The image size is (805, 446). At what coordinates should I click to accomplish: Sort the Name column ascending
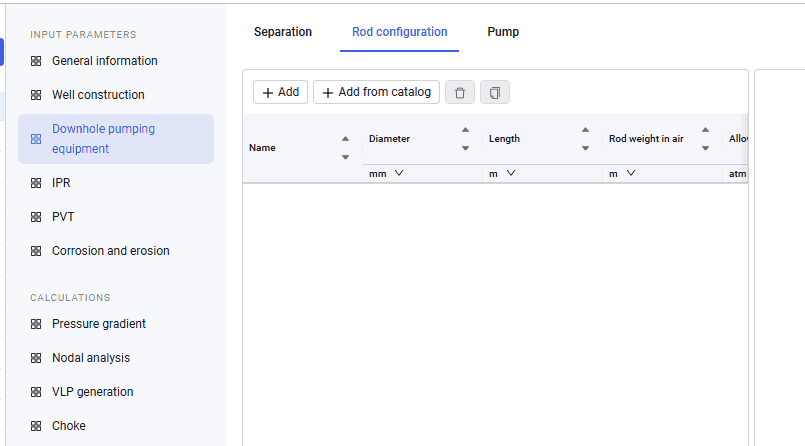coord(346,139)
